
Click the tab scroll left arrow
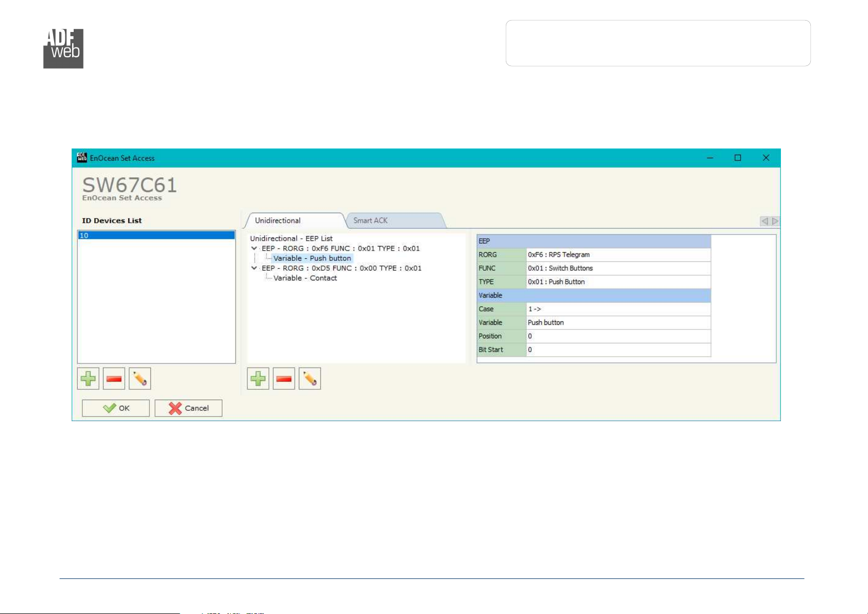pyautogui.click(x=765, y=221)
